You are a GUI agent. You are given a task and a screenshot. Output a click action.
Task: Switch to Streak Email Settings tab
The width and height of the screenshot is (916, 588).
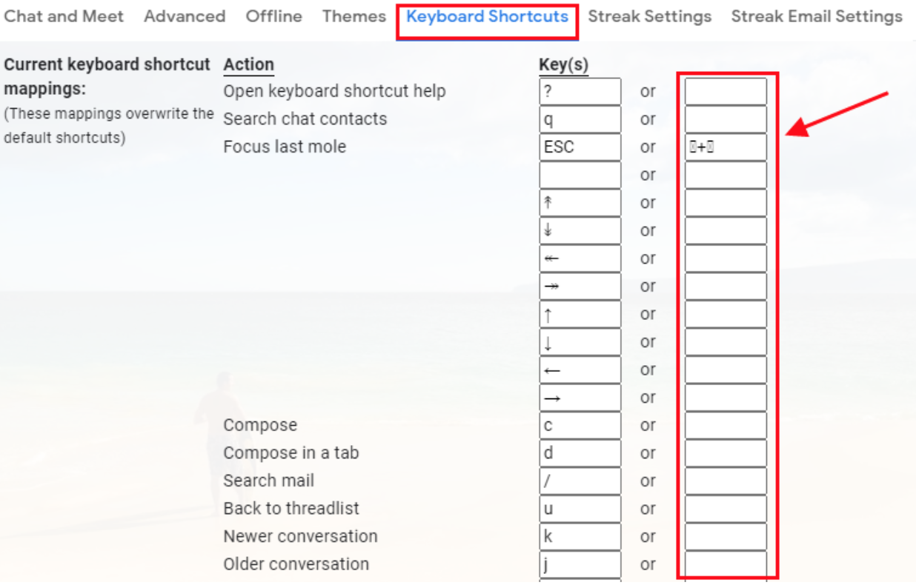(x=817, y=16)
